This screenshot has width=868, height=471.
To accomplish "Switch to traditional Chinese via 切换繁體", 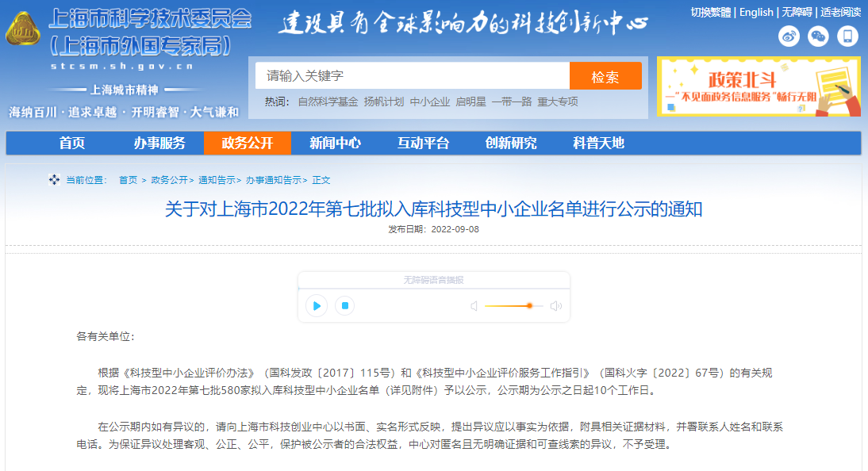I will click(x=710, y=12).
